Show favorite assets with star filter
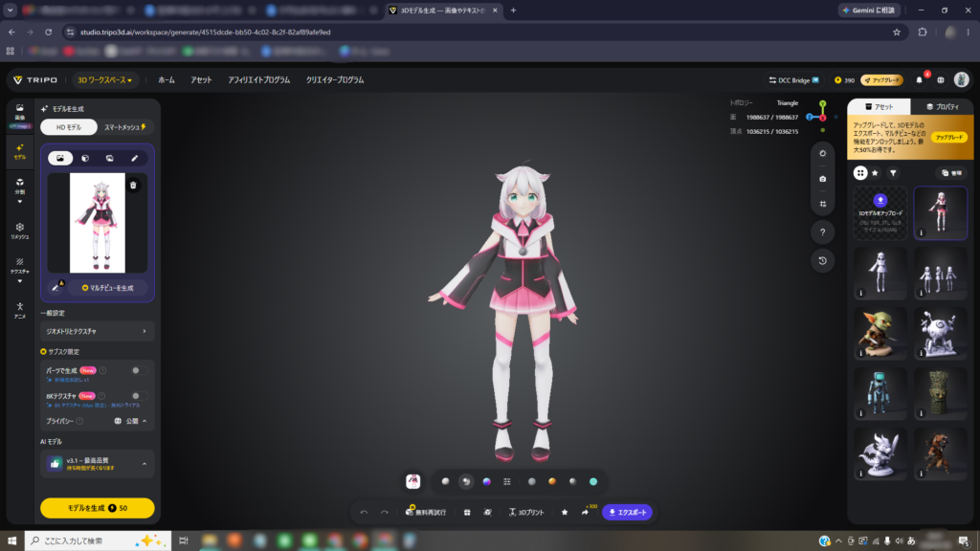980x551 pixels. [x=875, y=173]
